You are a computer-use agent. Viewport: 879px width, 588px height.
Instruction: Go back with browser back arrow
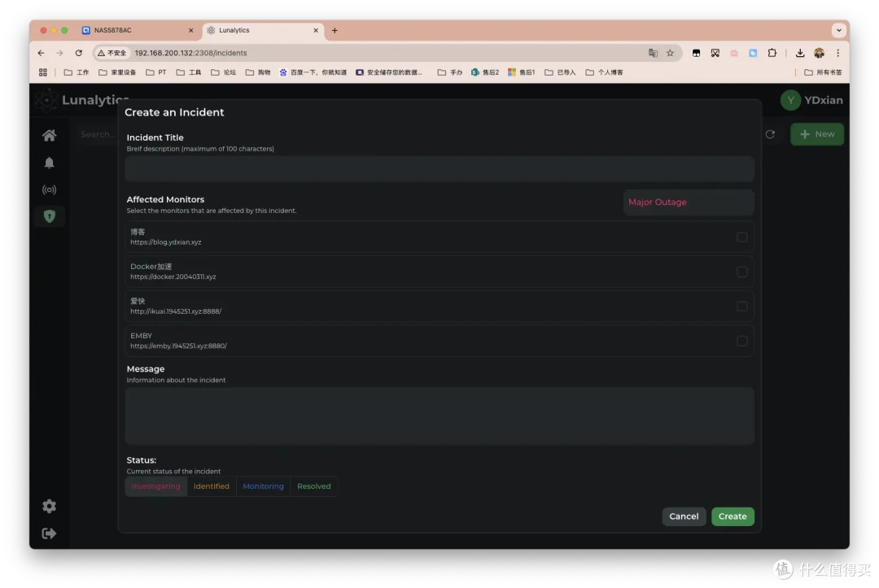[x=41, y=53]
